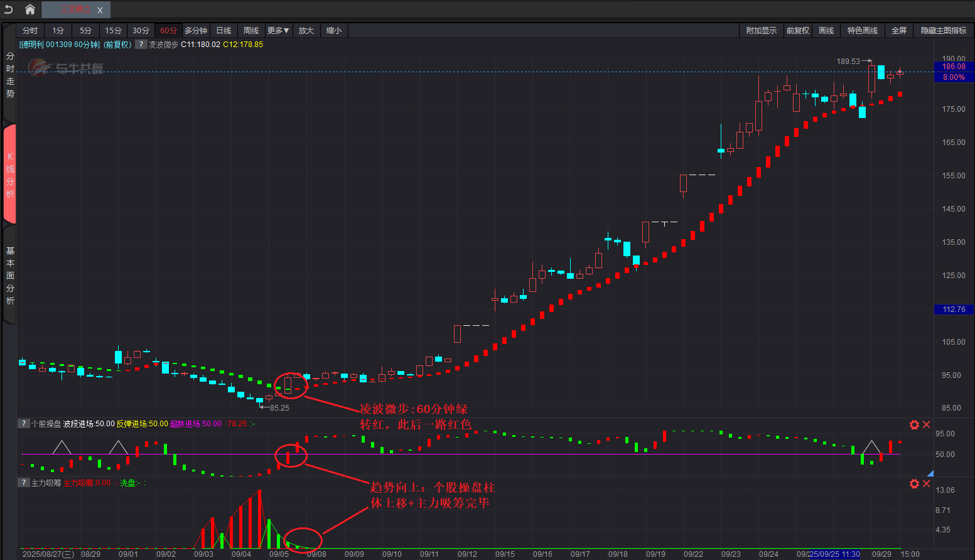Go to the home page icon
This screenshot has width=975, height=560.
click(30, 9)
